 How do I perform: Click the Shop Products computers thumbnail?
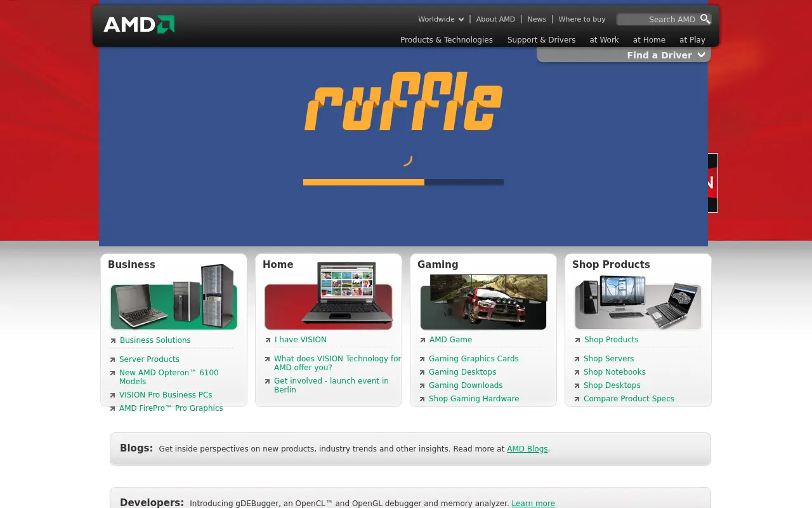[638, 302]
